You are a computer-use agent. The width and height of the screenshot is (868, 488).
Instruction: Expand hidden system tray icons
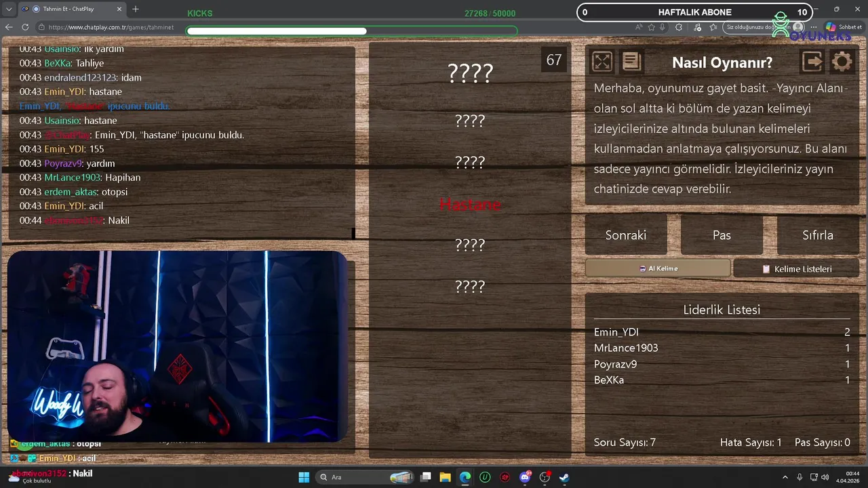click(785, 477)
